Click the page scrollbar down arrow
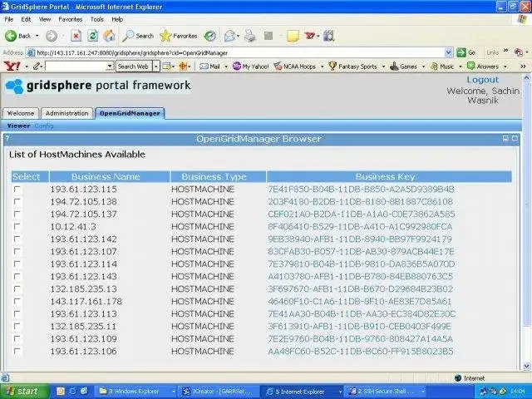Screen dimensions: 532x399 tap(526, 366)
